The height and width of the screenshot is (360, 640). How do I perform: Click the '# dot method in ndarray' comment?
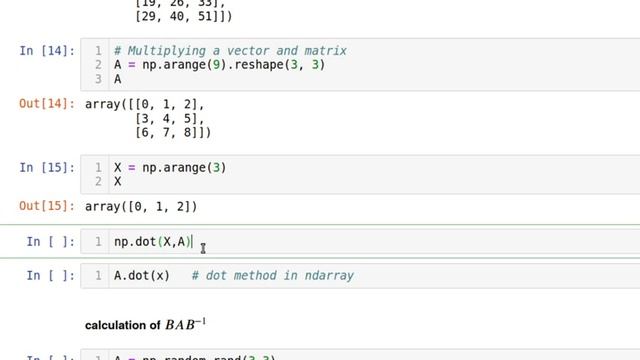[x=273, y=276]
